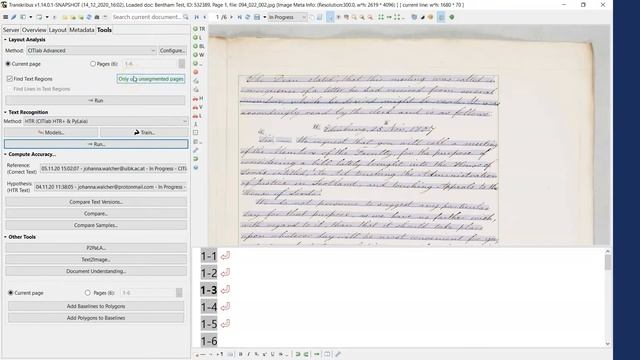
Task: Select vertical split tool labeled V
Action: 198,107
